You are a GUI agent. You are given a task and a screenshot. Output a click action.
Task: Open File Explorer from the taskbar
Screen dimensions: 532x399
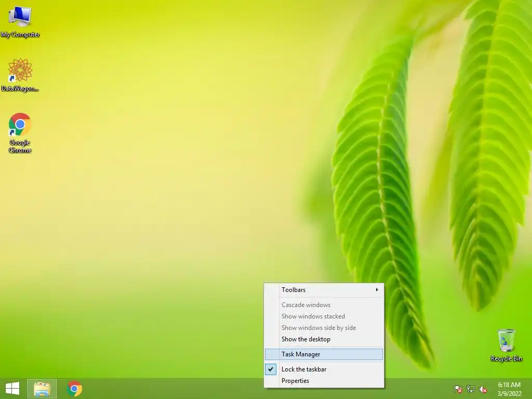pyautogui.click(x=42, y=389)
